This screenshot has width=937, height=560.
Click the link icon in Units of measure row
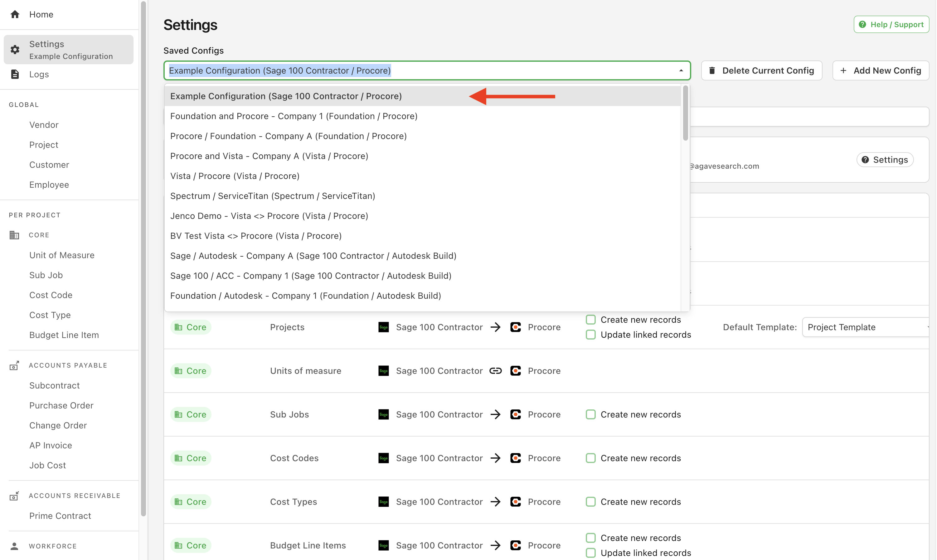[x=495, y=371]
